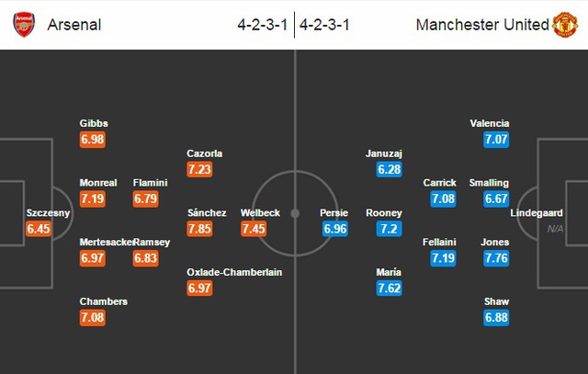Click Valencia's 7.07 rating badge
The height and width of the screenshot is (374, 588).
(x=496, y=139)
